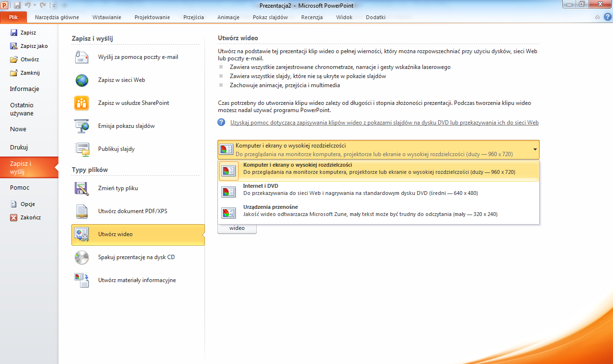Click the Save icon in the quick access toolbar

17,5
